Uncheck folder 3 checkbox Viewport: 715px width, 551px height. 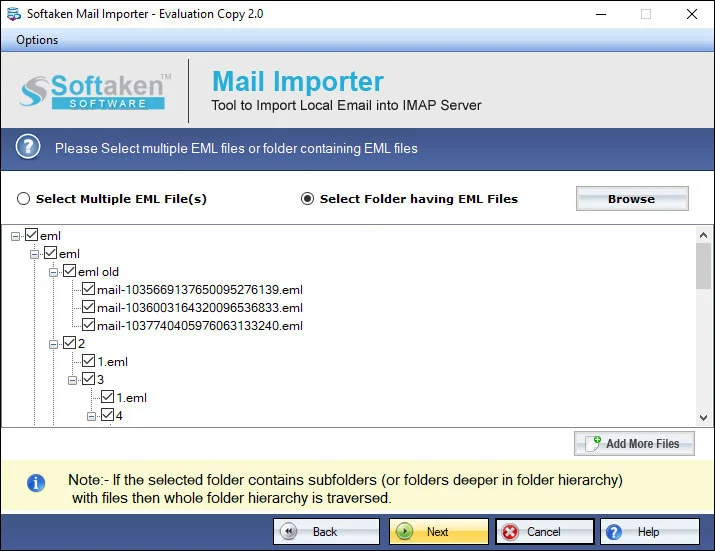pyautogui.click(x=88, y=379)
